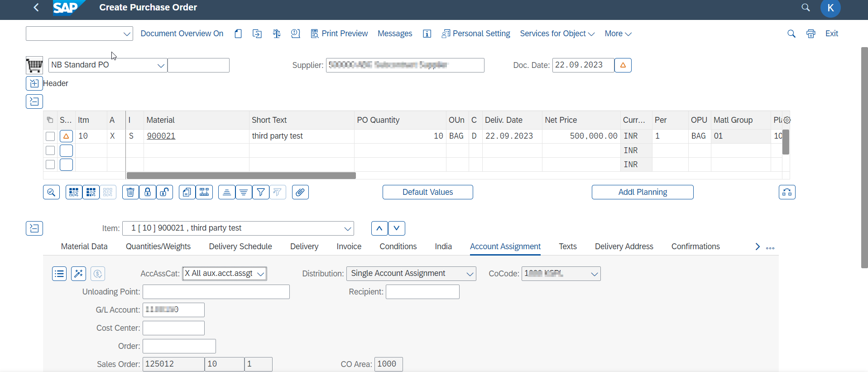The width and height of the screenshot is (868, 372).
Task: Click the SAP back arrow
Action: tap(36, 7)
